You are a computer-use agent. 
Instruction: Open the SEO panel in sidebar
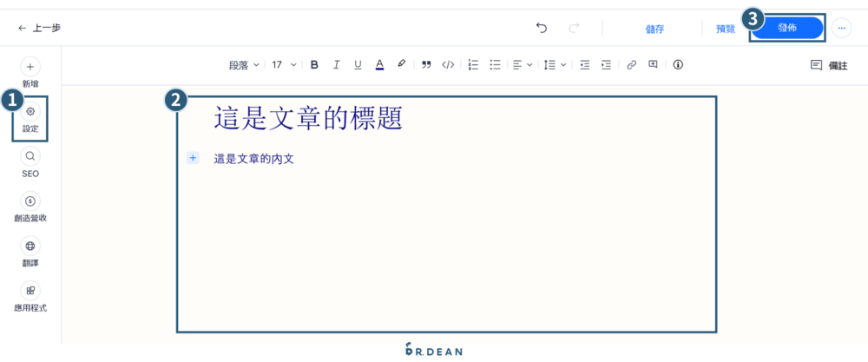(30, 162)
